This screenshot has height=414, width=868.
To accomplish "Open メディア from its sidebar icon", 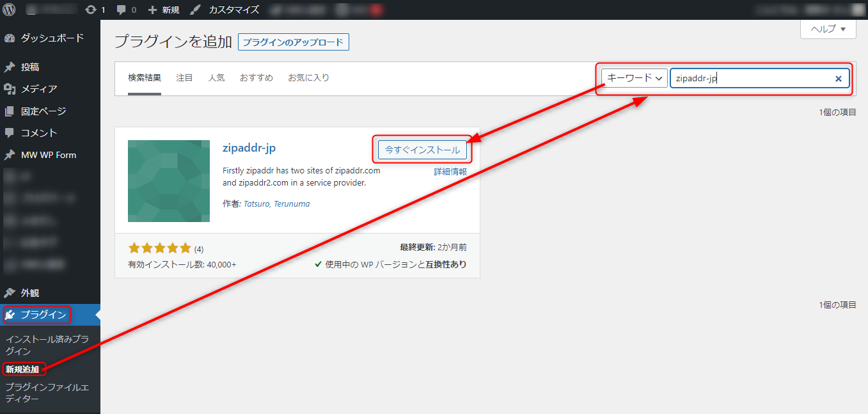I will (10, 89).
